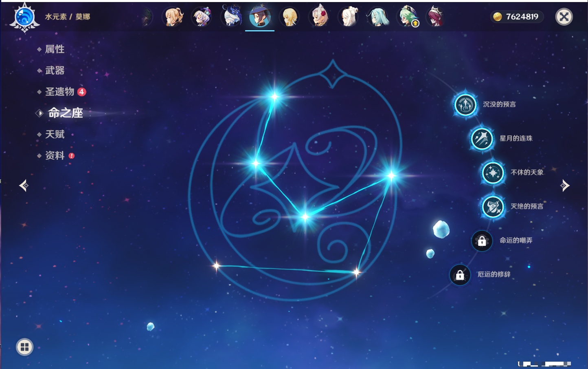
Task: Go to previous character with left arrow
Action: pyautogui.click(x=24, y=186)
